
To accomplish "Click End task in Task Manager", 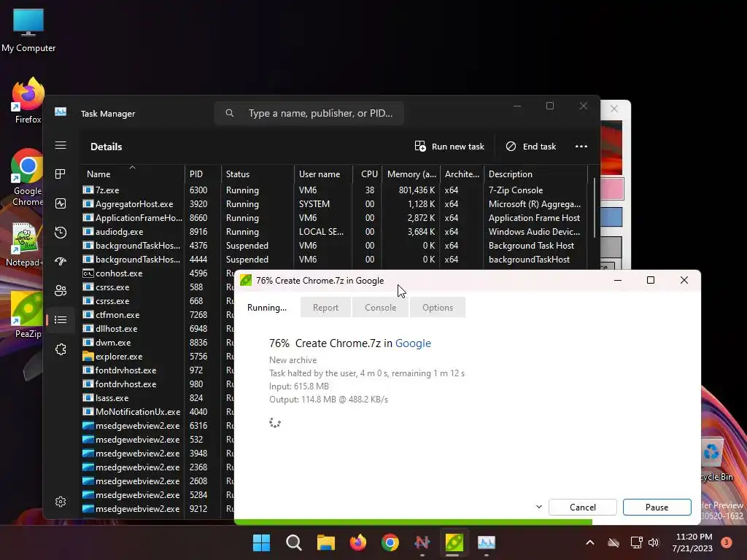I will pyautogui.click(x=531, y=146).
